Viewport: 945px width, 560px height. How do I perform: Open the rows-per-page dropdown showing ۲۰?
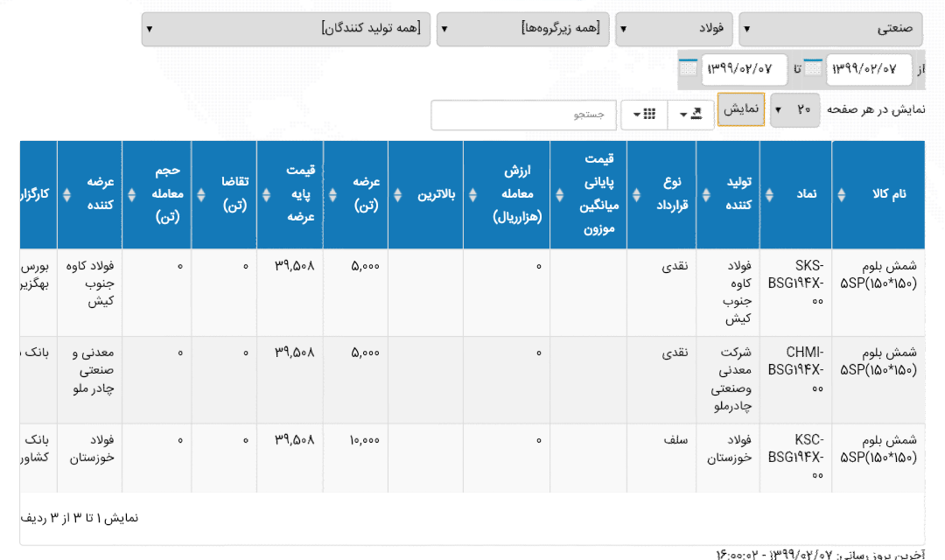click(794, 109)
